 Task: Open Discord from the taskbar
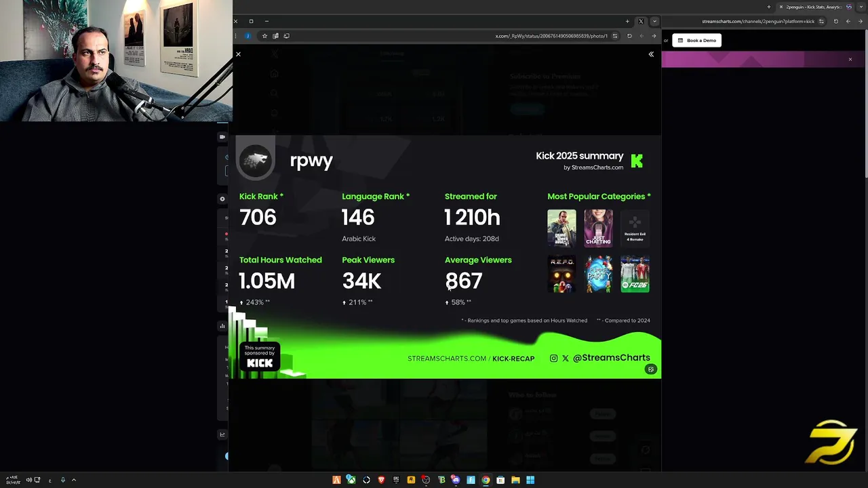click(456, 480)
